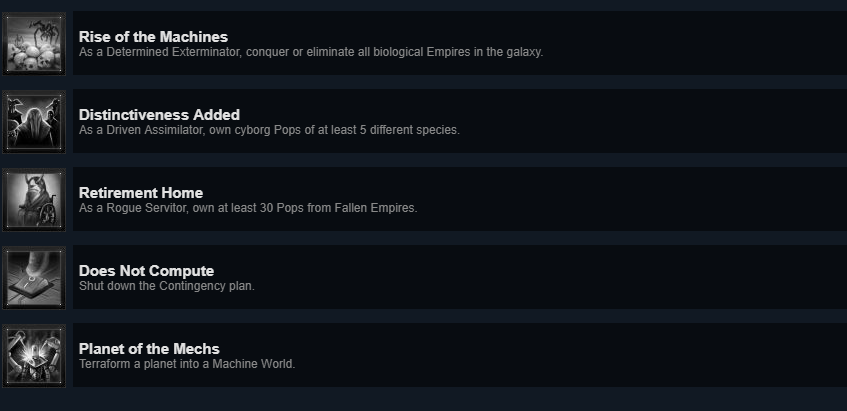Click the Rogue Servitor Fallen Empires description
Screen dimensions: 847x411
pos(248,208)
